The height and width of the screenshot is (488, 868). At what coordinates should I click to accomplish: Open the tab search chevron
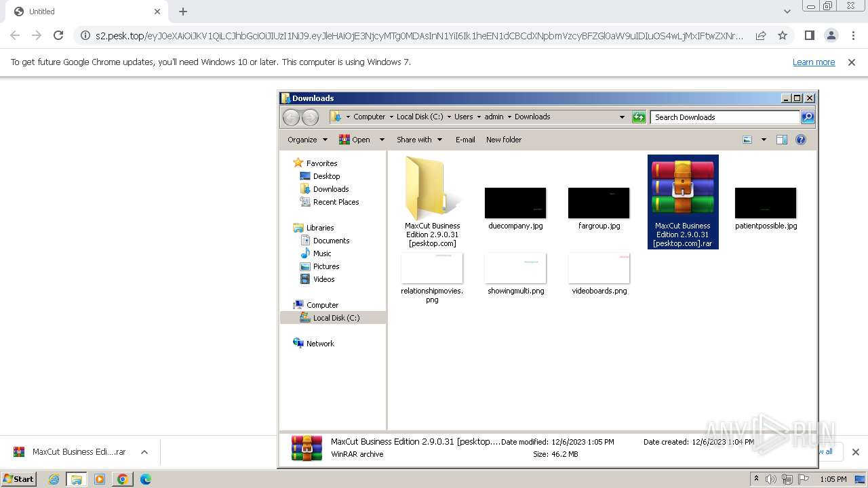tap(787, 12)
